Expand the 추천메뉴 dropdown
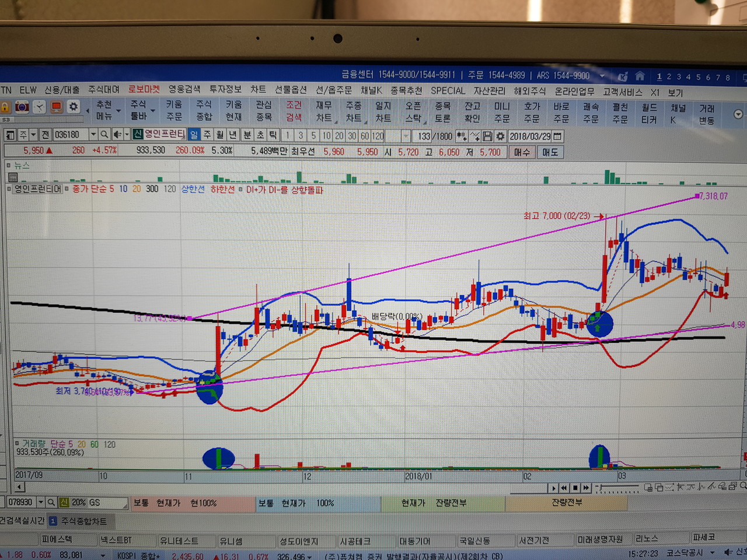The height and width of the screenshot is (560, 747). tap(118, 111)
